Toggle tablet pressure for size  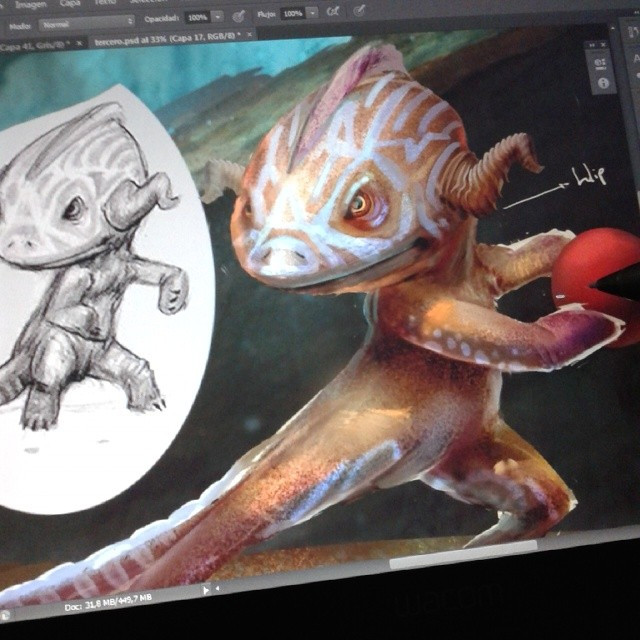[359, 10]
